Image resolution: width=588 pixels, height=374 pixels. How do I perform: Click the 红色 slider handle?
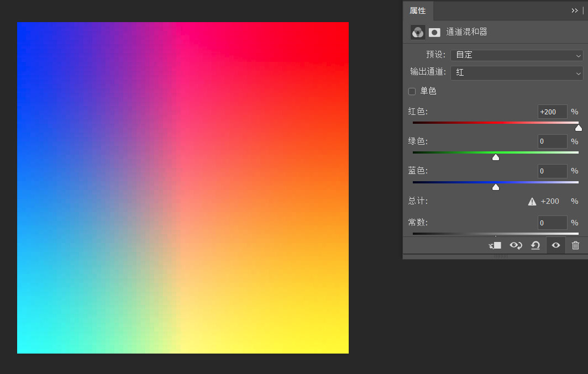(578, 128)
